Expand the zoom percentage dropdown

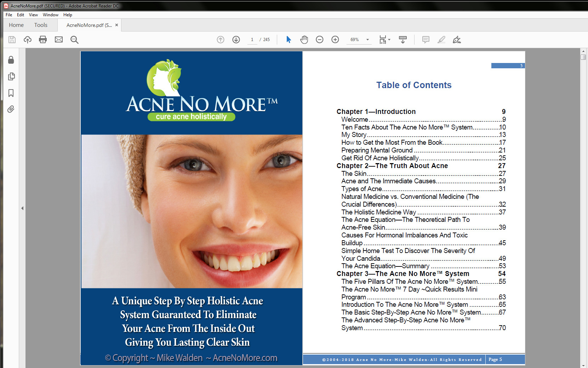367,40
